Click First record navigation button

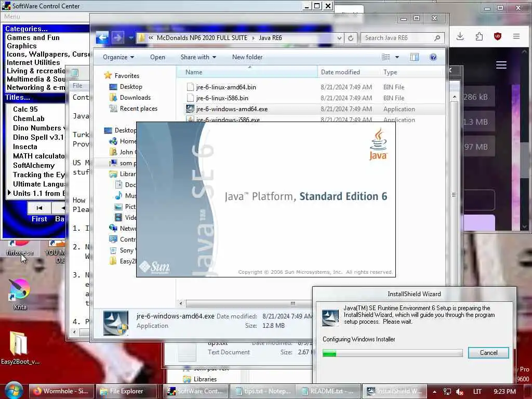click(39, 208)
